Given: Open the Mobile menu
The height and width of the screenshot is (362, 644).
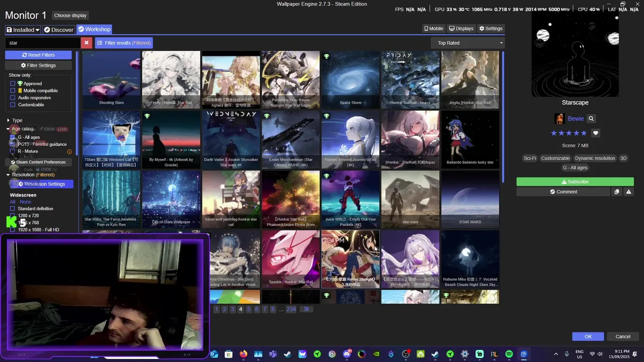Looking at the screenshot, I should [x=434, y=29].
